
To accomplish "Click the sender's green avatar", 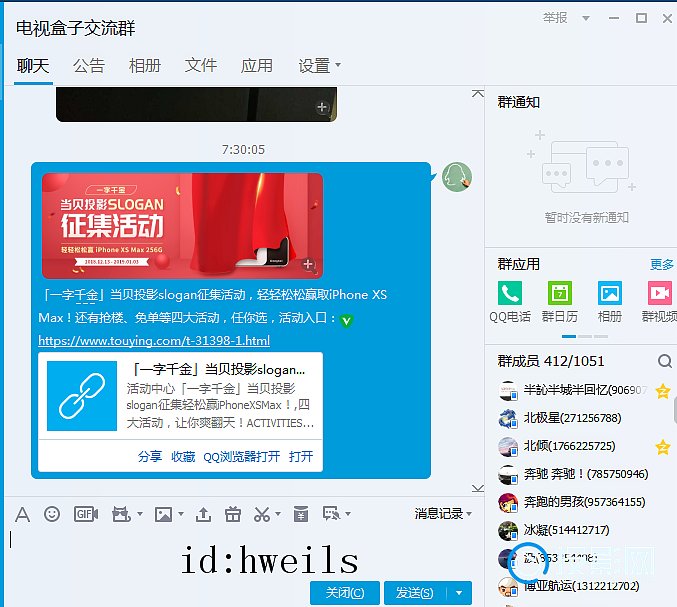I will click(457, 177).
